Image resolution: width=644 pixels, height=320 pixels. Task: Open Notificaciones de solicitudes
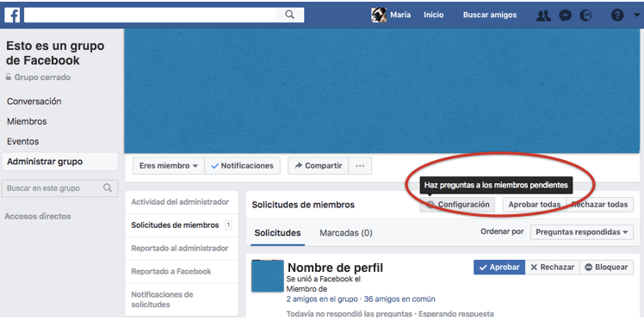click(x=162, y=299)
